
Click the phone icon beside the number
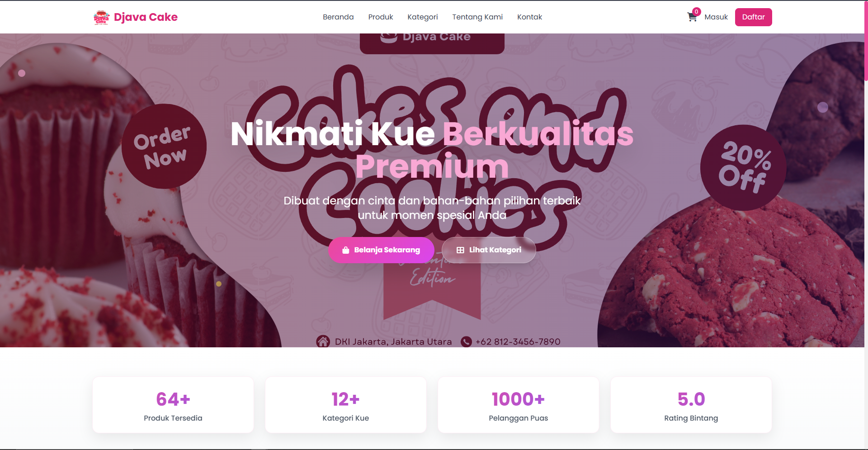pyautogui.click(x=466, y=342)
